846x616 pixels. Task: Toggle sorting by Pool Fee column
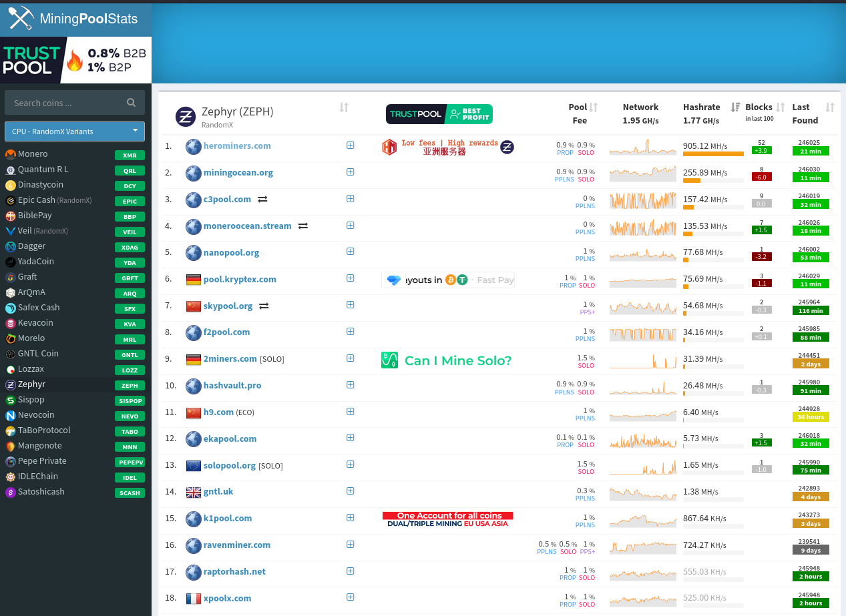593,107
